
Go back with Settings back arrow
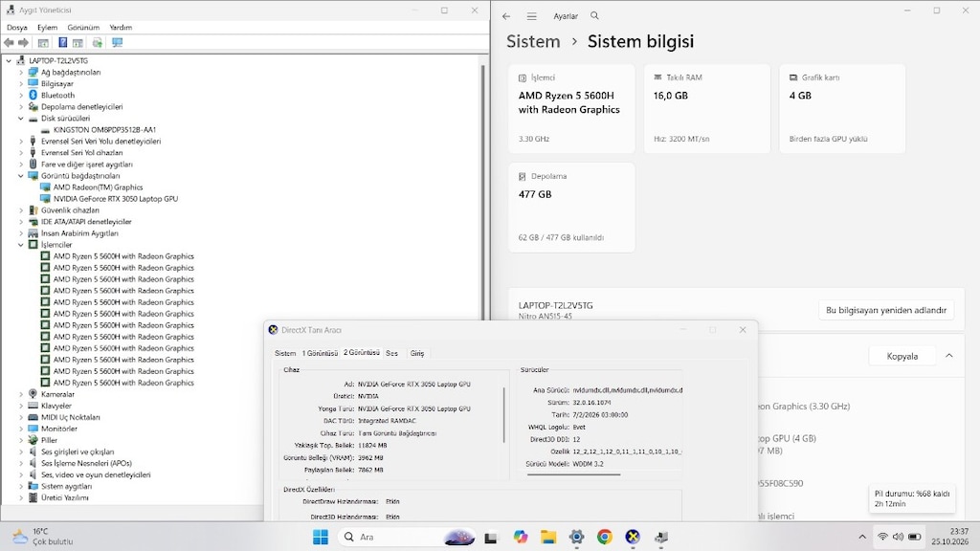506,16
